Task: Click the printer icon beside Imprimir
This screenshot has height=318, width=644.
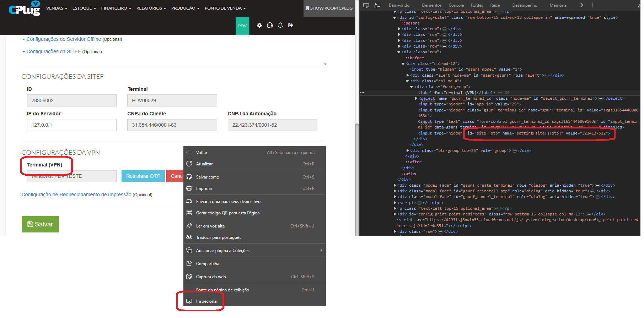Action: click(x=189, y=188)
